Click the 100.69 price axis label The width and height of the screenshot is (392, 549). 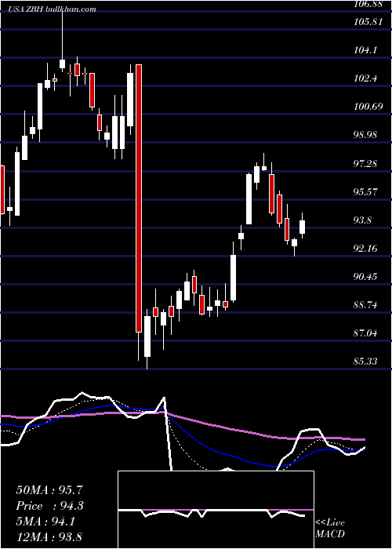tap(367, 107)
